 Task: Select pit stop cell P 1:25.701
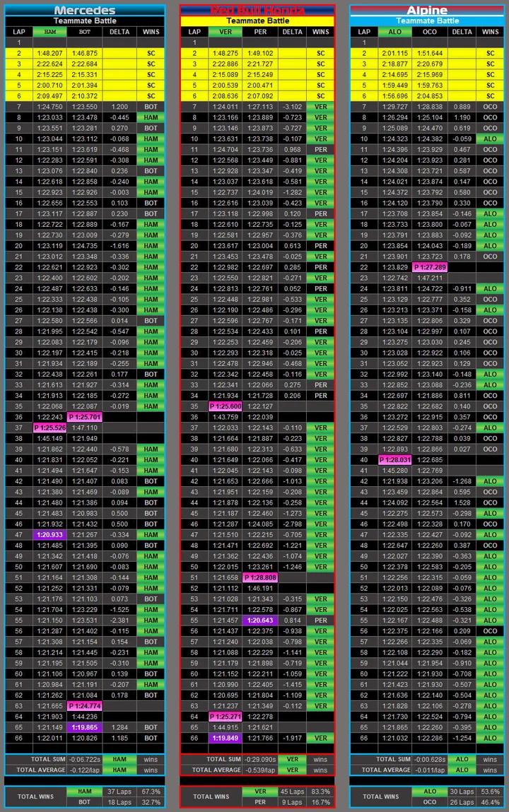pos(85,417)
